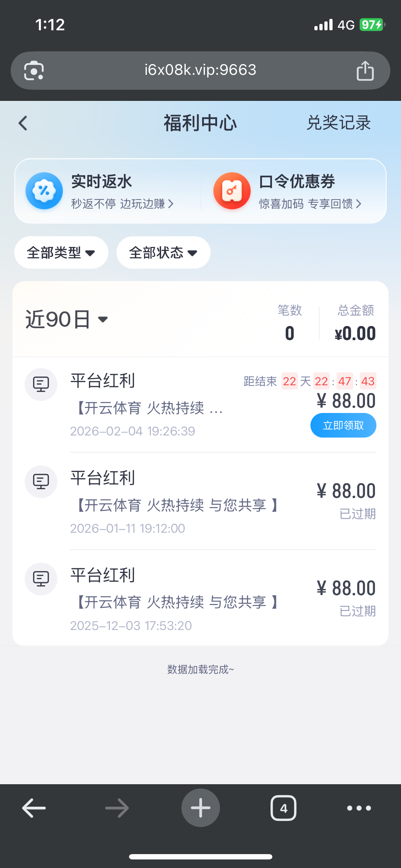Viewport: 401px width, 868px height.
Task: Tap the red 口令优惠券 coupon icon
Action: (x=232, y=191)
